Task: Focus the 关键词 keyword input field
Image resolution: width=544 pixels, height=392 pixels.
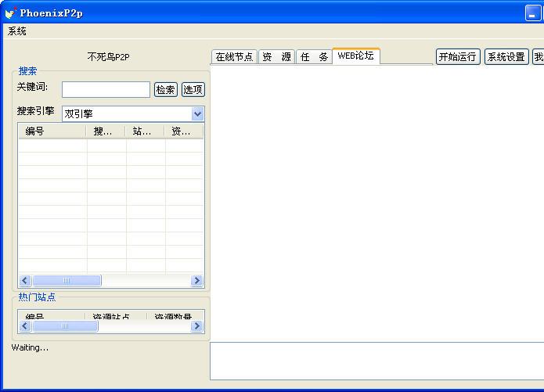Action: (x=106, y=89)
